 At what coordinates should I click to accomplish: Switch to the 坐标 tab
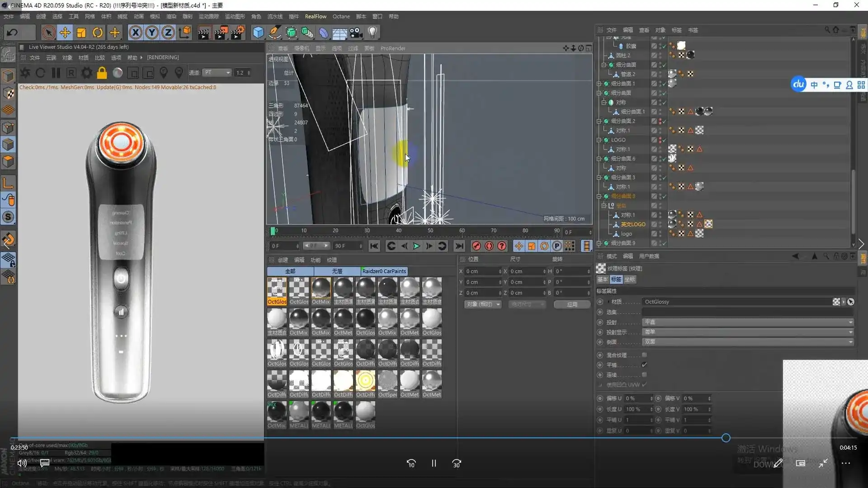point(630,280)
